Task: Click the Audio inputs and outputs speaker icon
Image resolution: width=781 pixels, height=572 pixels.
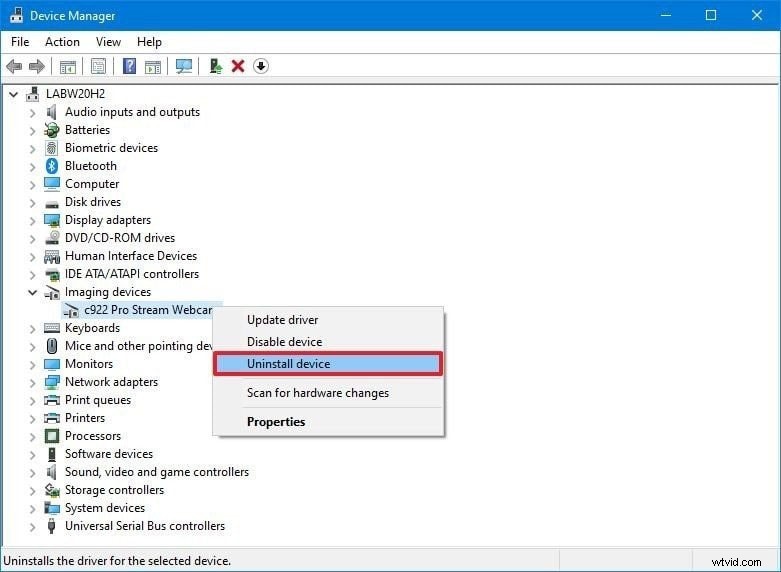Action: [52, 112]
